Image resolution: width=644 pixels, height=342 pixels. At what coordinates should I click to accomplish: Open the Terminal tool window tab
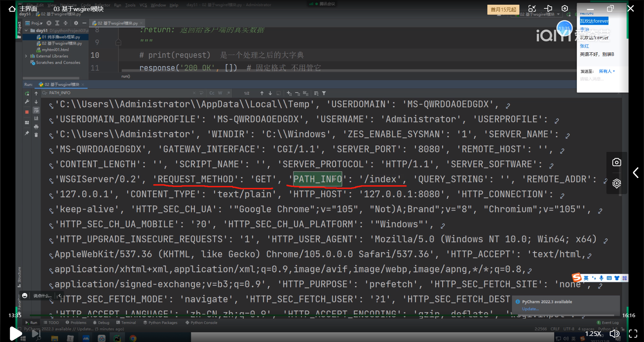pos(126,323)
